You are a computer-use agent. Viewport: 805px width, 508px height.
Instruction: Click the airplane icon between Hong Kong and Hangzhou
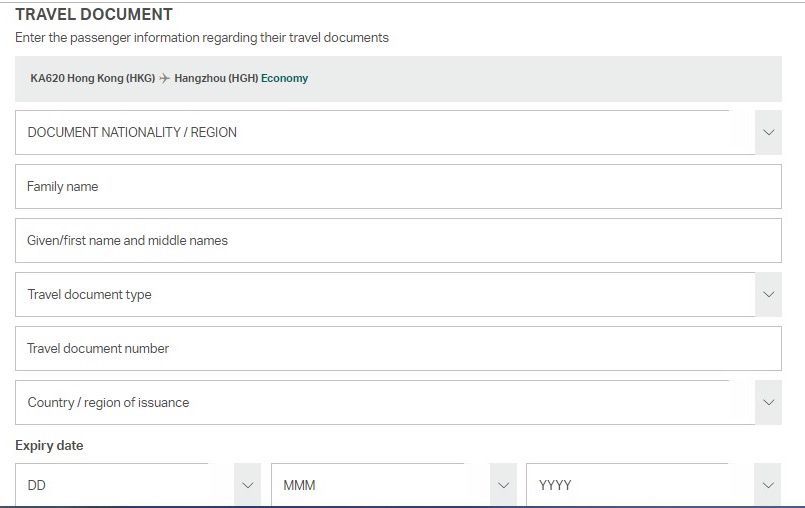(164, 78)
